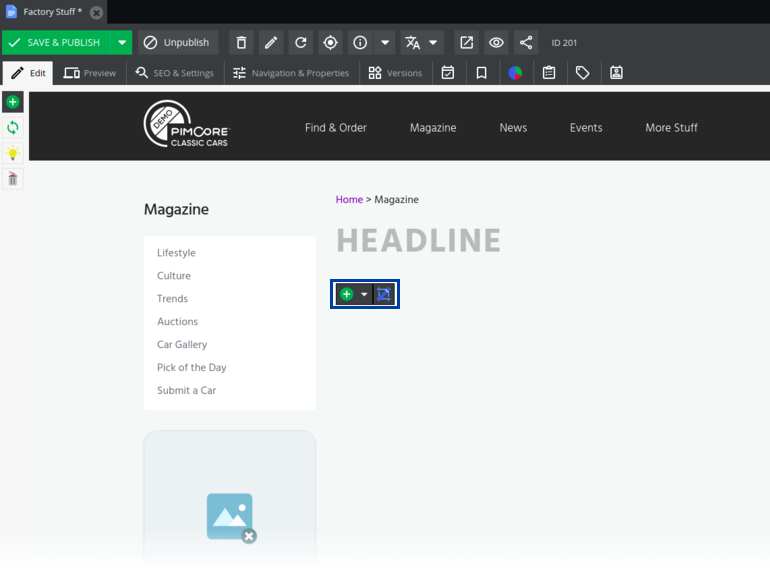
Task: Click the trash can sidebar icon
Action: tap(13, 179)
